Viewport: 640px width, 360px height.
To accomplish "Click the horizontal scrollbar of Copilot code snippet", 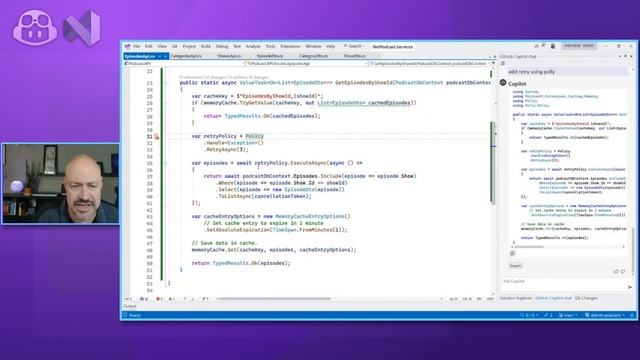I will coord(529,247).
